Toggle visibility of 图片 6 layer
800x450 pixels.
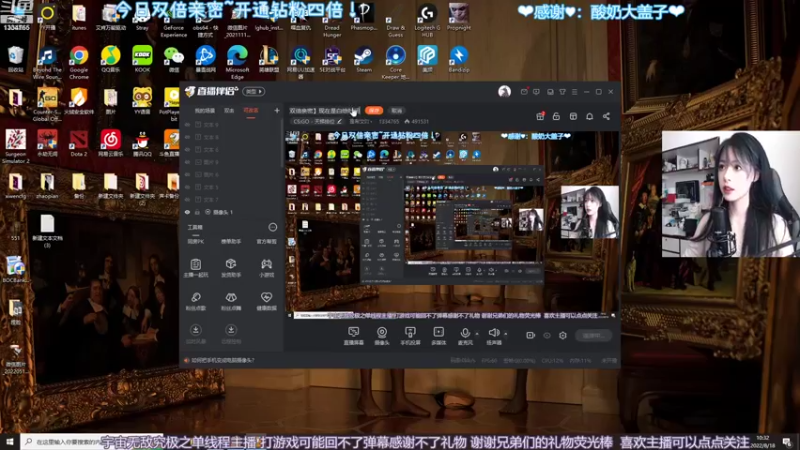(x=188, y=174)
